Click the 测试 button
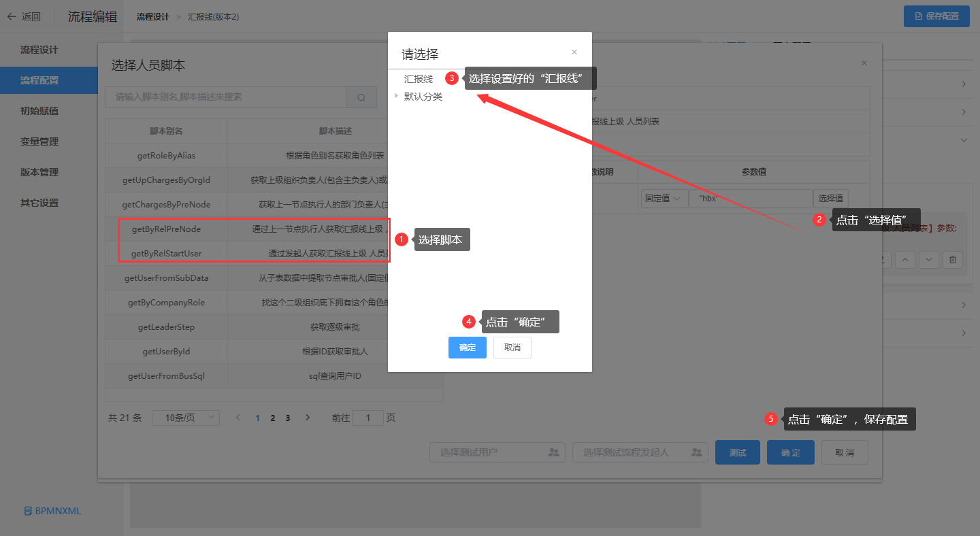Viewport: 980px width, 536px height. point(738,452)
